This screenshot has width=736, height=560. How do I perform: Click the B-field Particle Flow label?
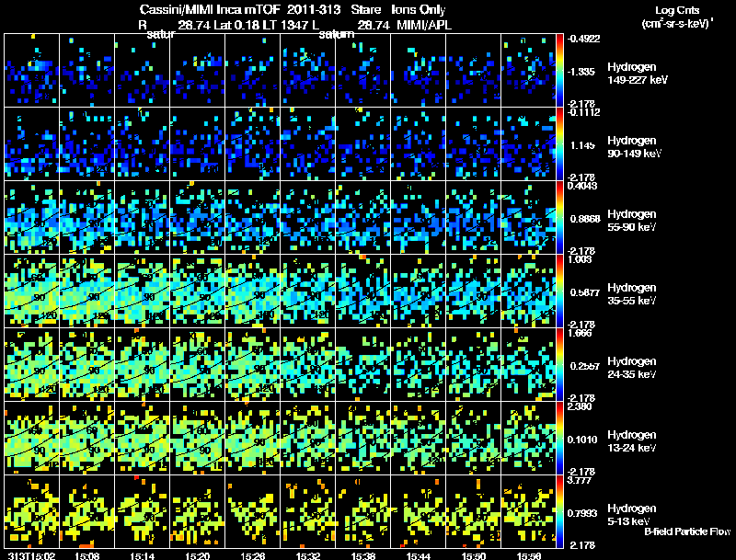pyautogui.click(x=686, y=531)
